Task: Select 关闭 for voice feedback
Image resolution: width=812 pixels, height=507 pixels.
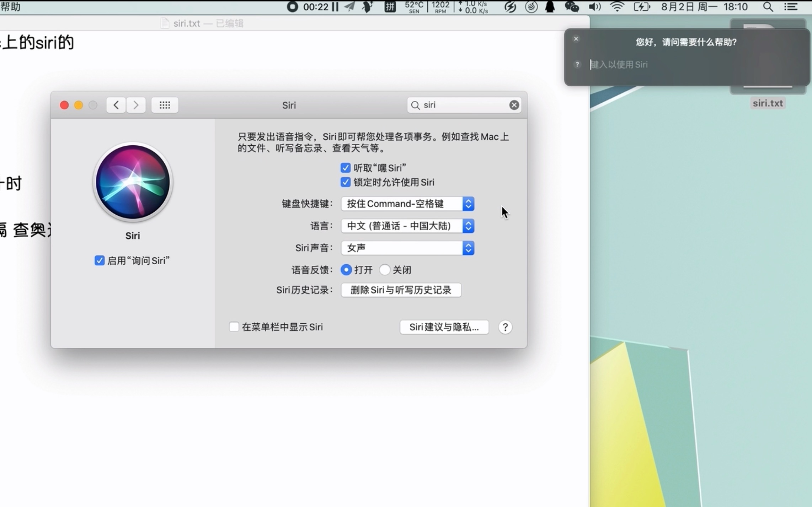Action: (x=385, y=270)
